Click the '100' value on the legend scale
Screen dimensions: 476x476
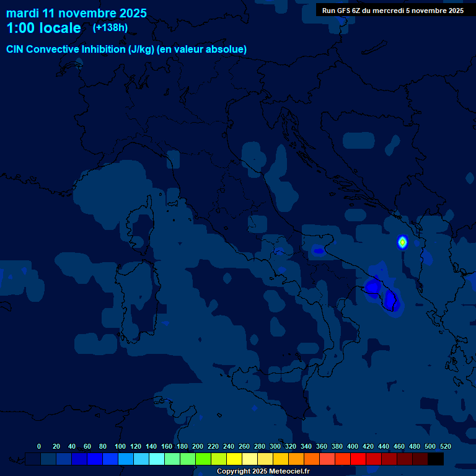120,446
